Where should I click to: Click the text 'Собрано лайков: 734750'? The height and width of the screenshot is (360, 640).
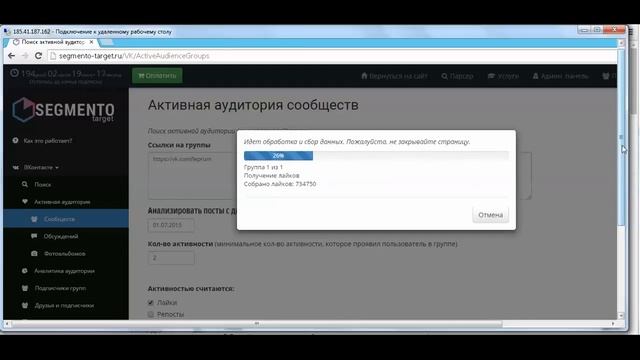click(280, 184)
